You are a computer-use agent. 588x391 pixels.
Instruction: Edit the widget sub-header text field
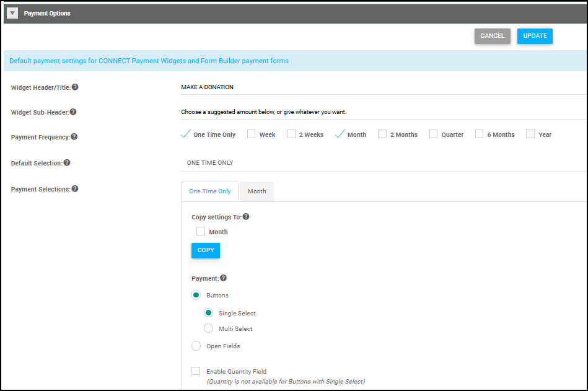pos(384,112)
